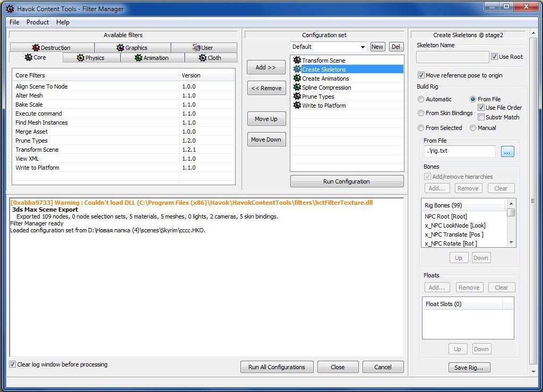The height and width of the screenshot is (392, 543).
Task: Click the Add >> button
Action: 266,67
